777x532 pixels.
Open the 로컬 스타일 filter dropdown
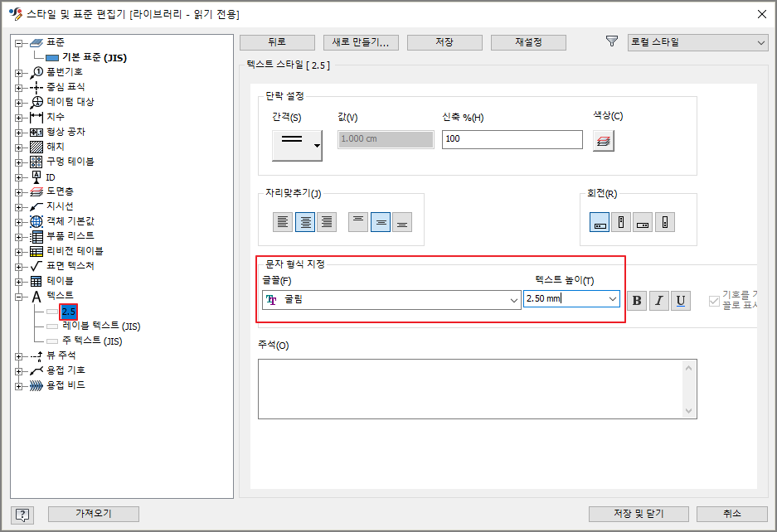coord(697,42)
